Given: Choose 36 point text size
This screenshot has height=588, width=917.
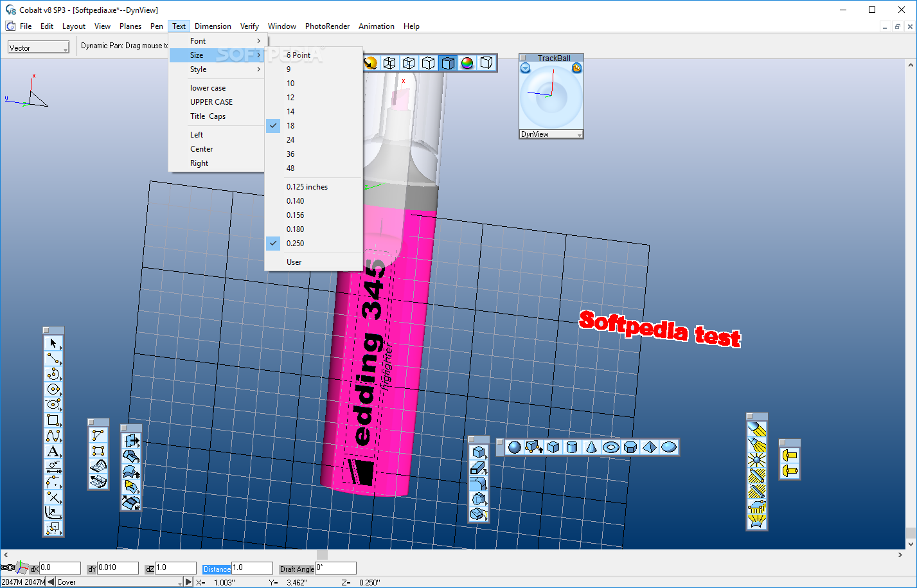Looking at the screenshot, I should point(314,154).
